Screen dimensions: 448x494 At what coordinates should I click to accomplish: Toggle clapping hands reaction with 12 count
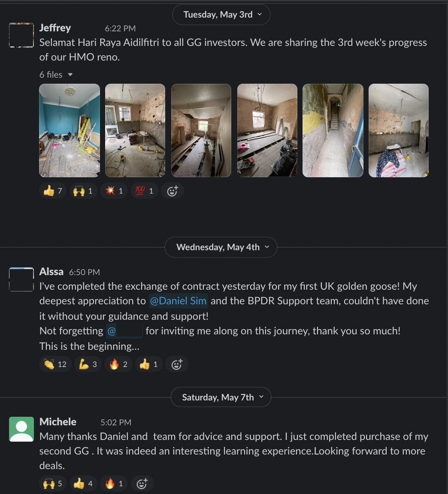click(55, 364)
